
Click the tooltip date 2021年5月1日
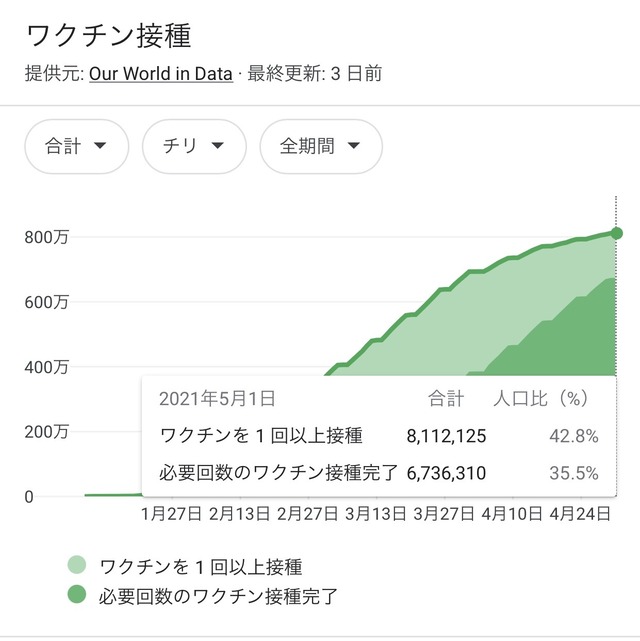coord(217,398)
